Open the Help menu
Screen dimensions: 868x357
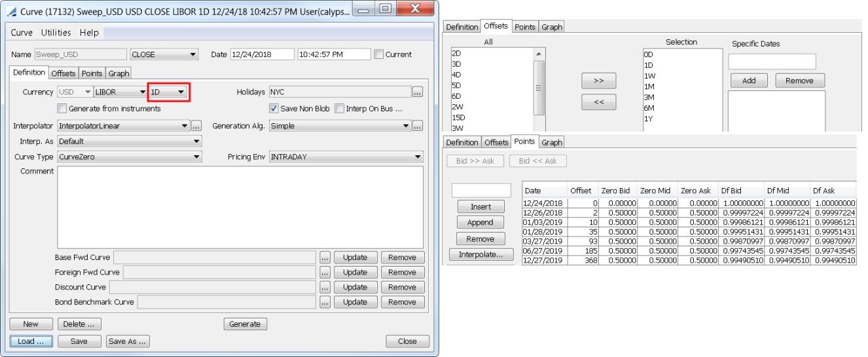[90, 32]
